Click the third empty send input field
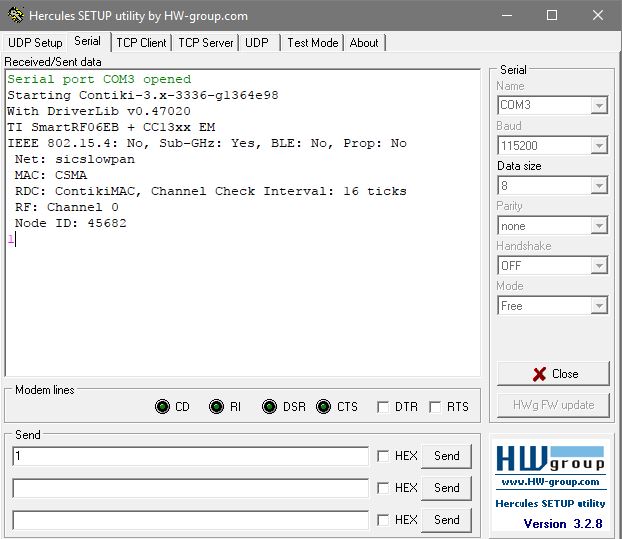This screenshot has width=622, height=539. 191,520
